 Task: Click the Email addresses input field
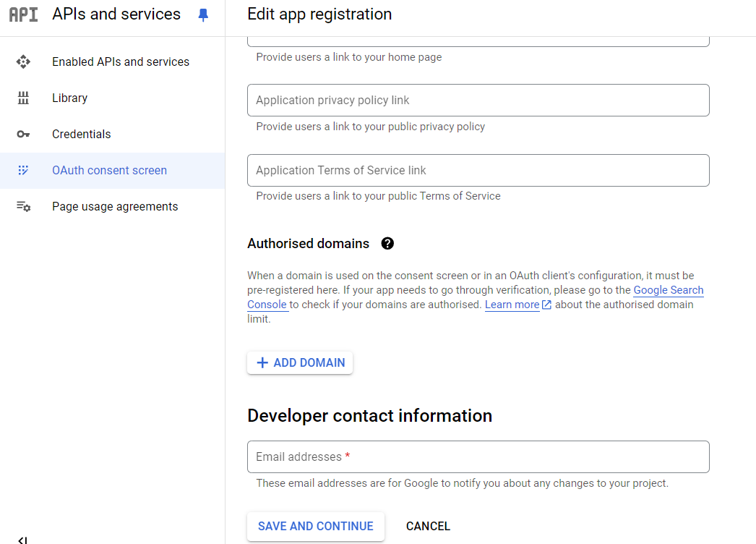[x=478, y=456]
